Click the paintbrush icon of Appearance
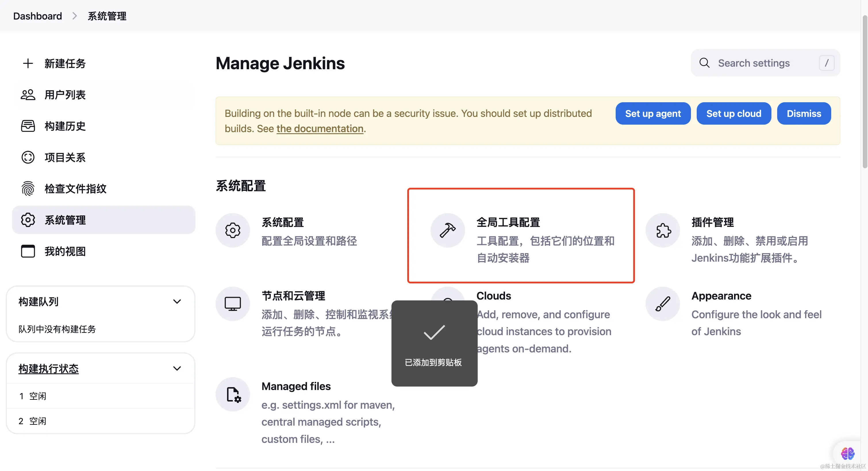The width and height of the screenshot is (868, 471). (x=663, y=304)
